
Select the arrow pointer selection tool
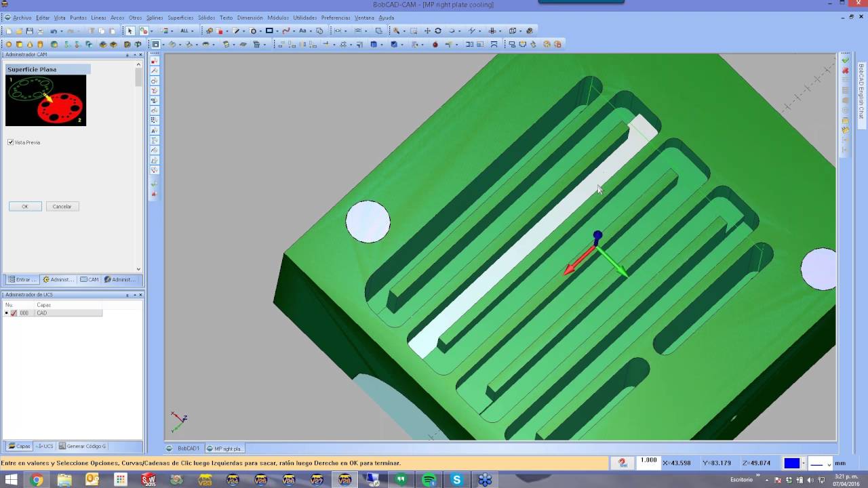click(130, 31)
